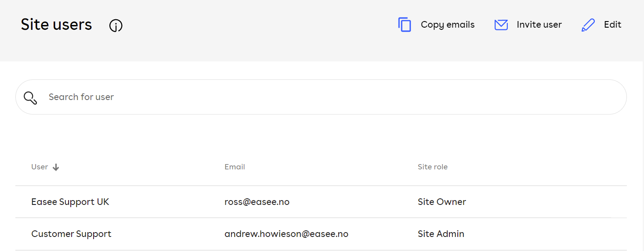Screen dimensions: 644x251
Task: Click the copy emails clipboard icon
Action: pos(405,25)
